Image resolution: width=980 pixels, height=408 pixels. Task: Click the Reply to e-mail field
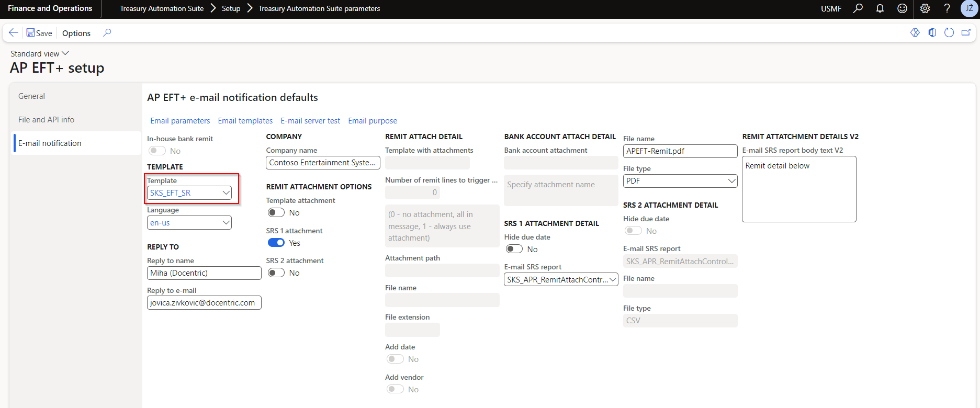point(204,303)
